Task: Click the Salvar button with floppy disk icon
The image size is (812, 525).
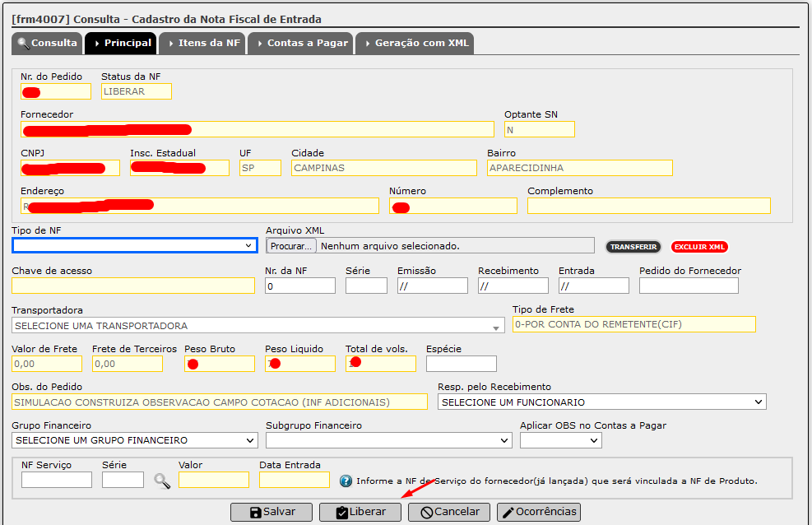Action: pyautogui.click(x=271, y=512)
